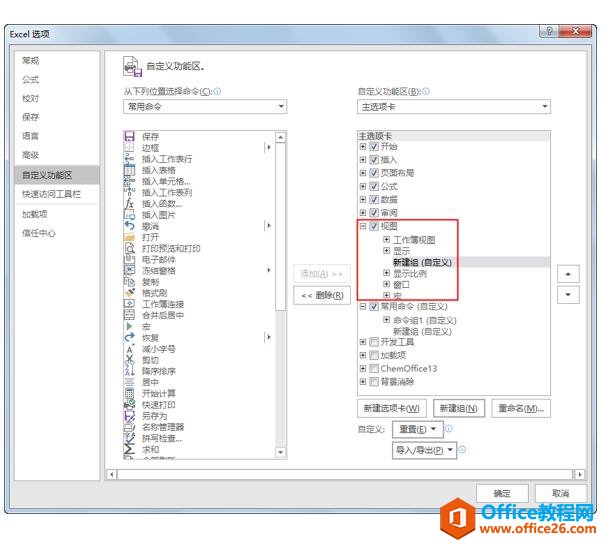Viewport: 603px width, 546px height.
Task: Enable the 开发工具 tab checkbox
Action: (374, 342)
